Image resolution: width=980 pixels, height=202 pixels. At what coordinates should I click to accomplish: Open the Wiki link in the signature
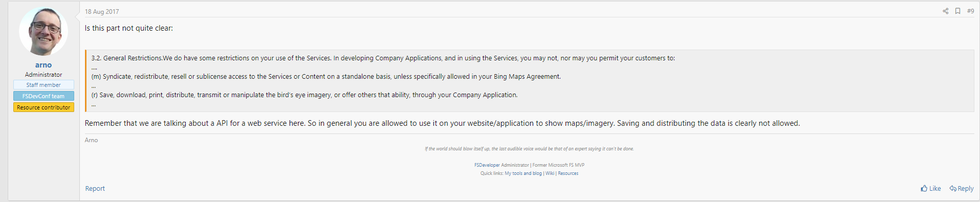coord(550,173)
